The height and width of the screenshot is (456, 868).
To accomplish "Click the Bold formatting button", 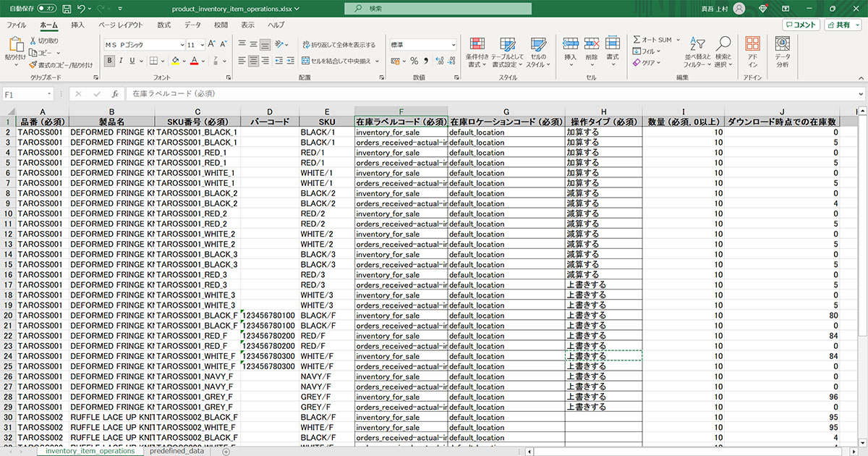I will click(x=109, y=61).
